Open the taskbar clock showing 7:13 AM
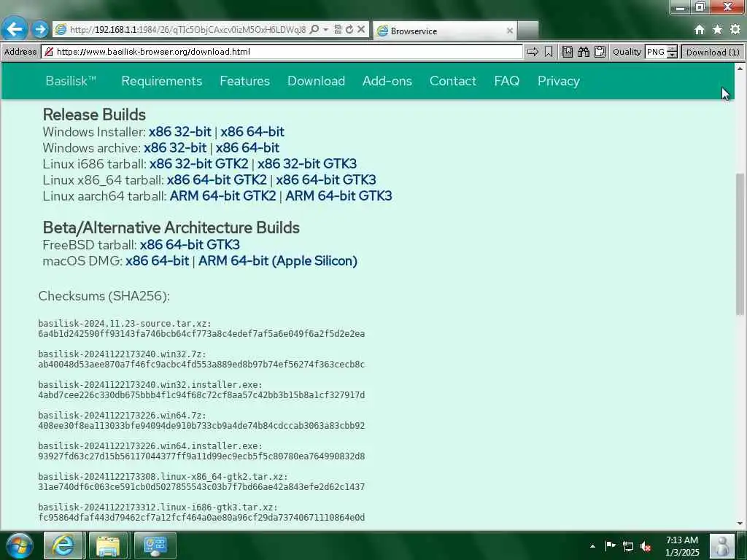The width and height of the screenshot is (747, 560). [682, 546]
